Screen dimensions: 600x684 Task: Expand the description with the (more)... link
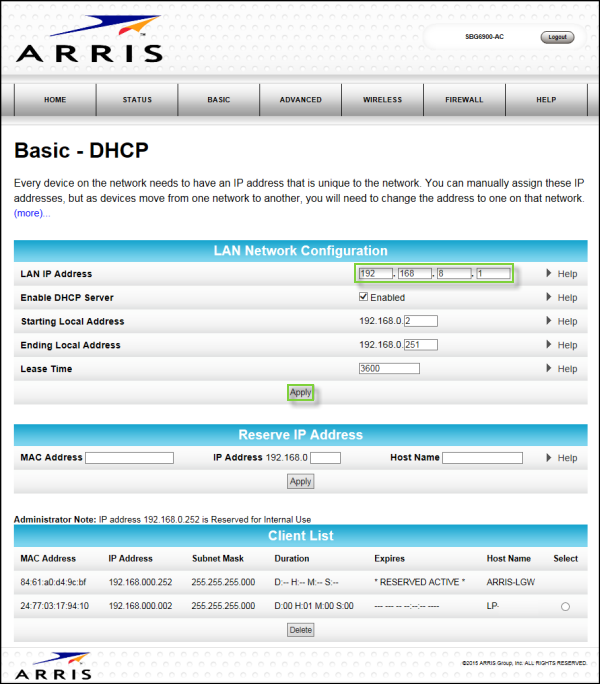point(32,213)
